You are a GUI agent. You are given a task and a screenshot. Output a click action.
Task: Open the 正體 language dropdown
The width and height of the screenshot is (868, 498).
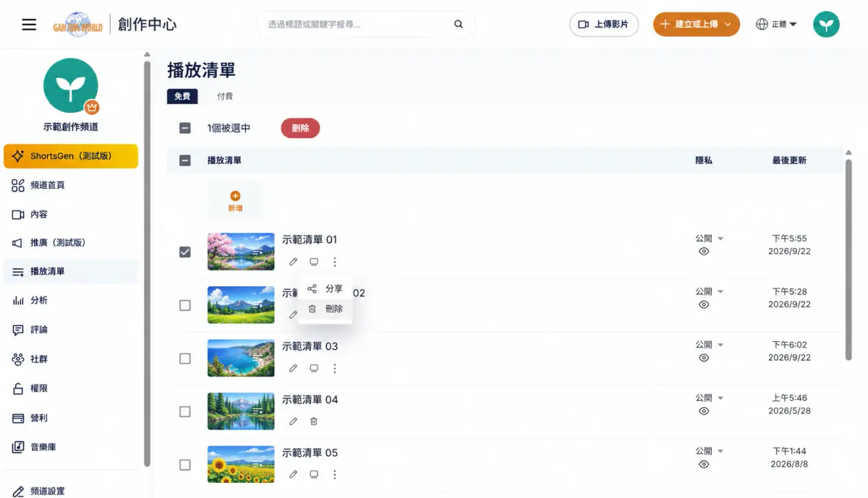click(776, 25)
